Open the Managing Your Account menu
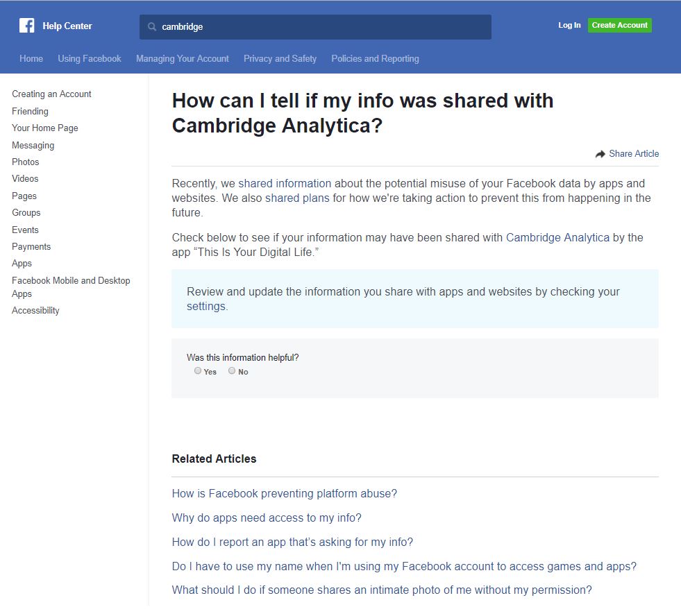 click(183, 59)
